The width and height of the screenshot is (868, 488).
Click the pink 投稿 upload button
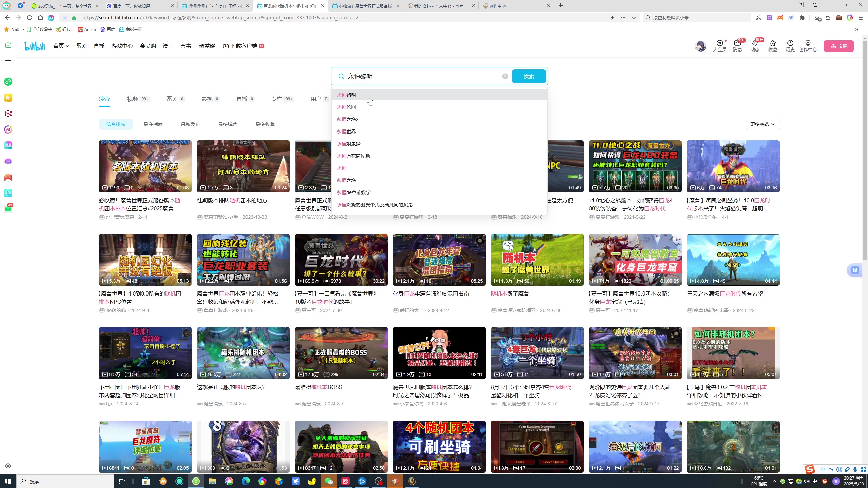pos(839,46)
